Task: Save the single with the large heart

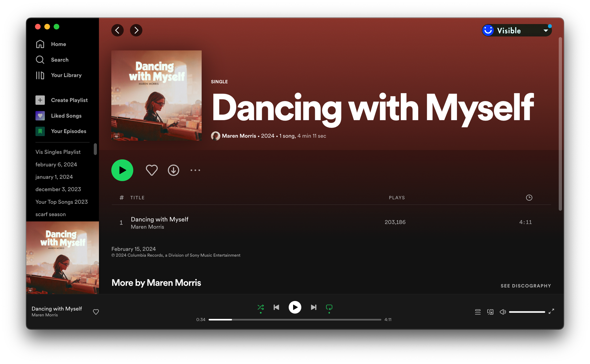Action: coord(152,170)
